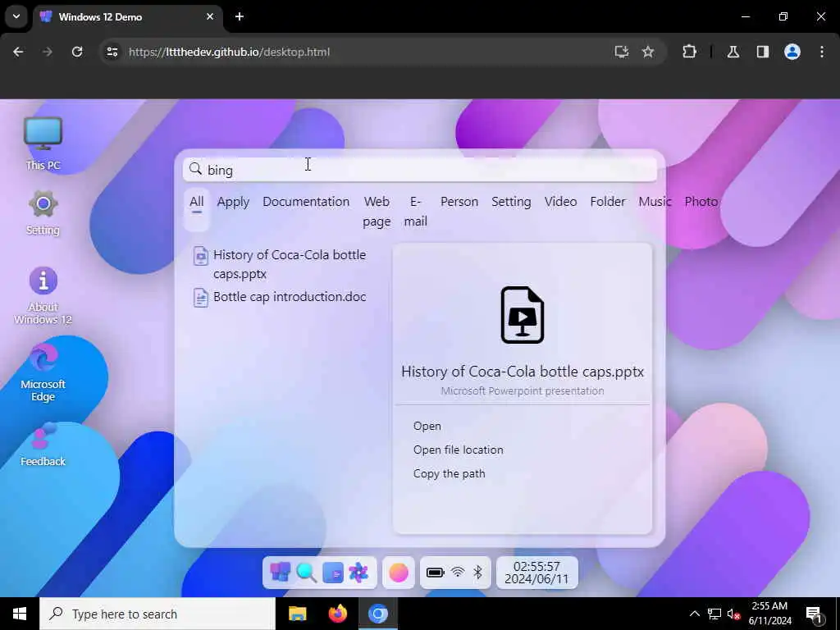Click Open file location

458,450
